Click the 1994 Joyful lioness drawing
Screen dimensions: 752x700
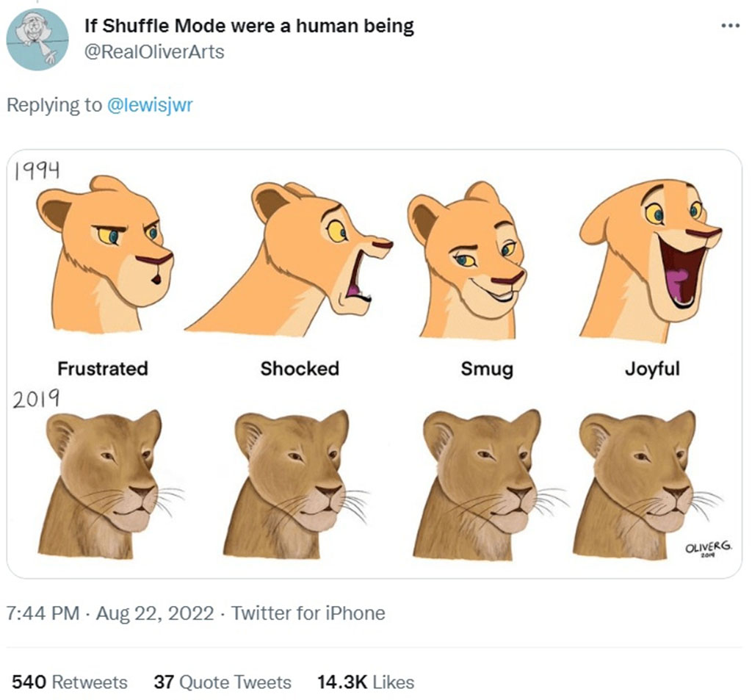650,257
